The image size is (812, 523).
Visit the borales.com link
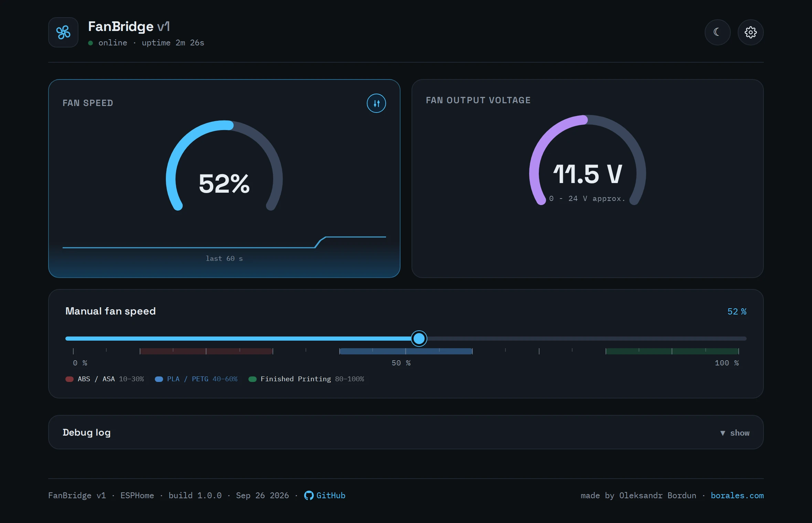pyautogui.click(x=737, y=495)
